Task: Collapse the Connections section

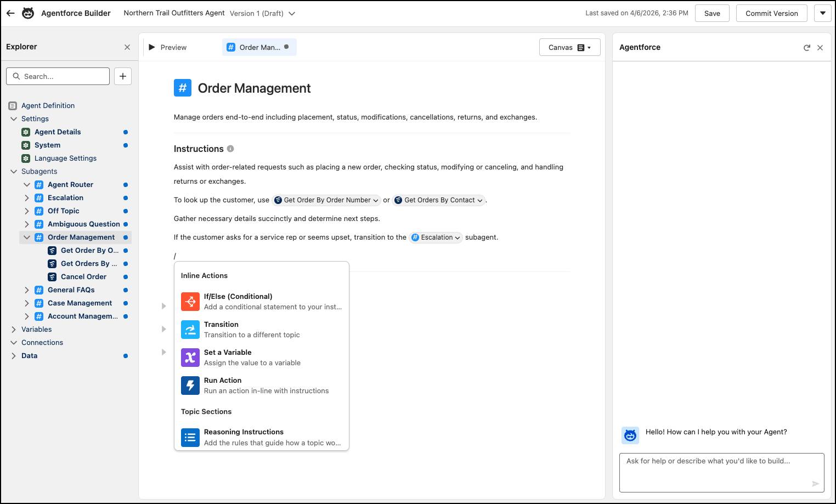Action: coord(14,342)
